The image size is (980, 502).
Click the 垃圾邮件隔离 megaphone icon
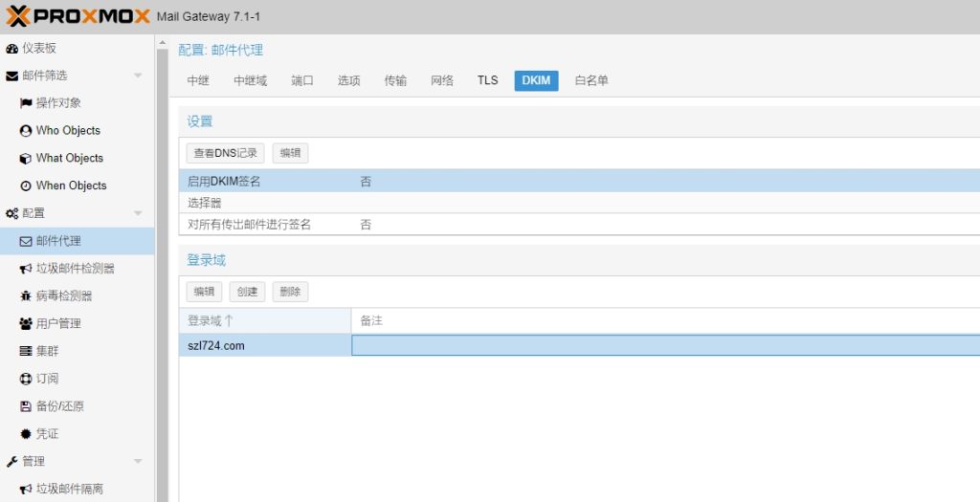coord(26,489)
